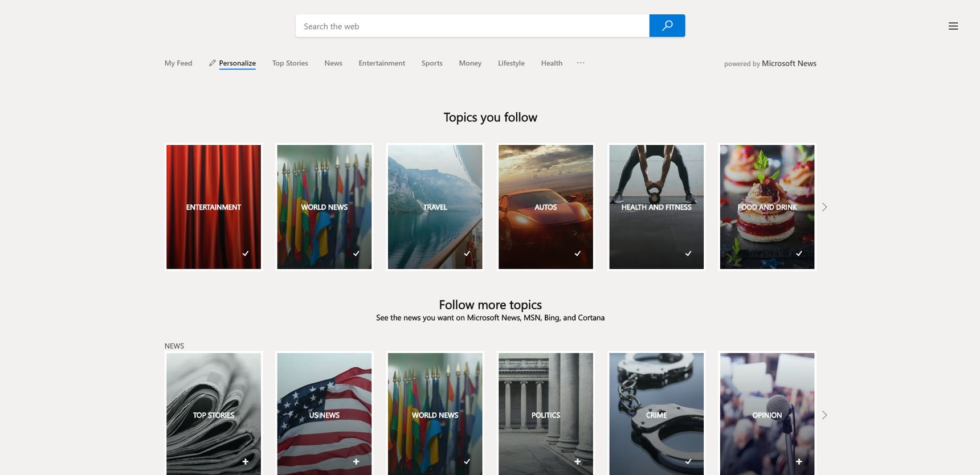980x475 pixels.
Task: Toggle Food and Drink checkmark
Action: (x=799, y=253)
